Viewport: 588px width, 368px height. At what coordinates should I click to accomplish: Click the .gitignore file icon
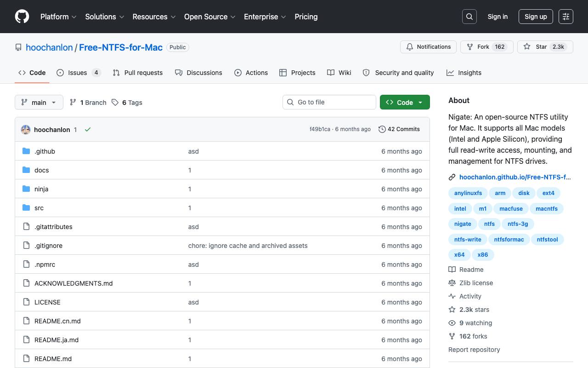pos(26,246)
